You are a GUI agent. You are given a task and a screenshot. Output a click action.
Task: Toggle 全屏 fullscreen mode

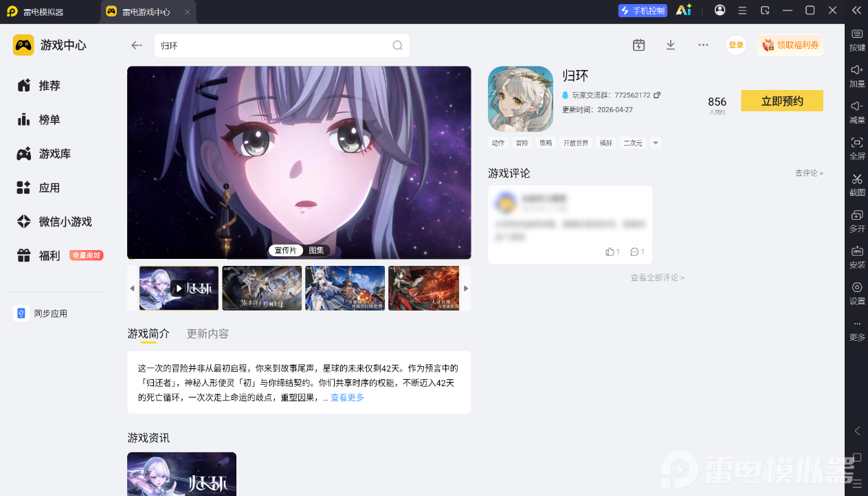pyautogui.click(x=857, y=148)
